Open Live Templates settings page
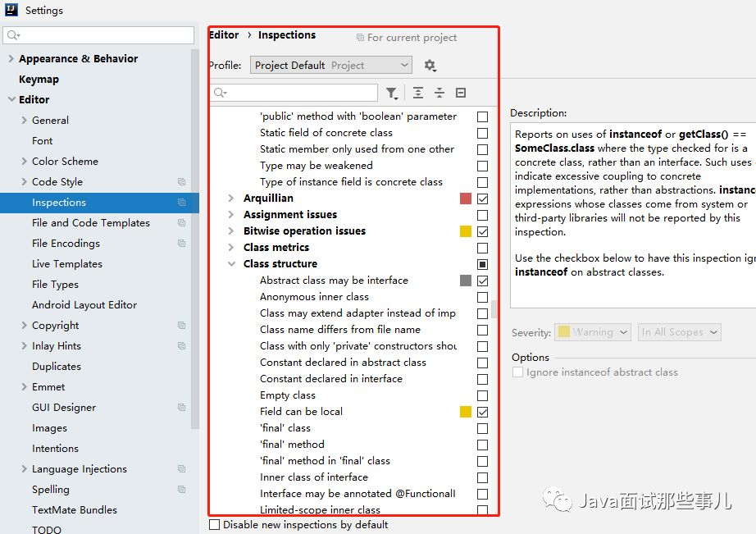 click(67, 264)
